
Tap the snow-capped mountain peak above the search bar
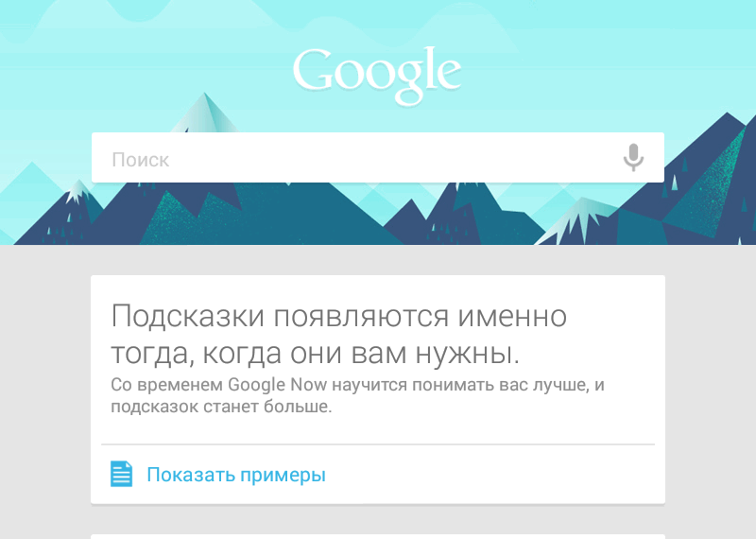tap(205, 112)
